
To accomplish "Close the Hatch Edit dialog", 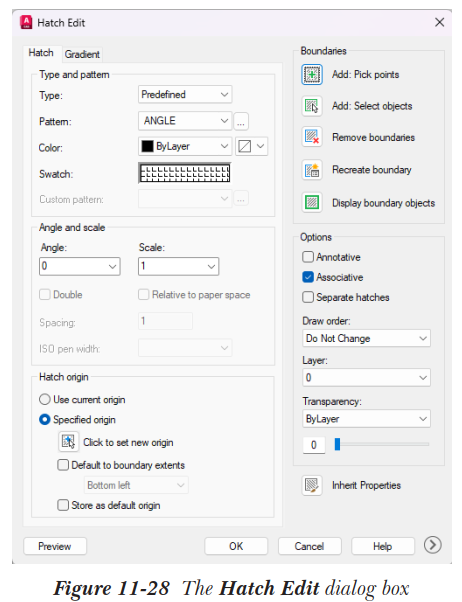I will coord(440,22).
